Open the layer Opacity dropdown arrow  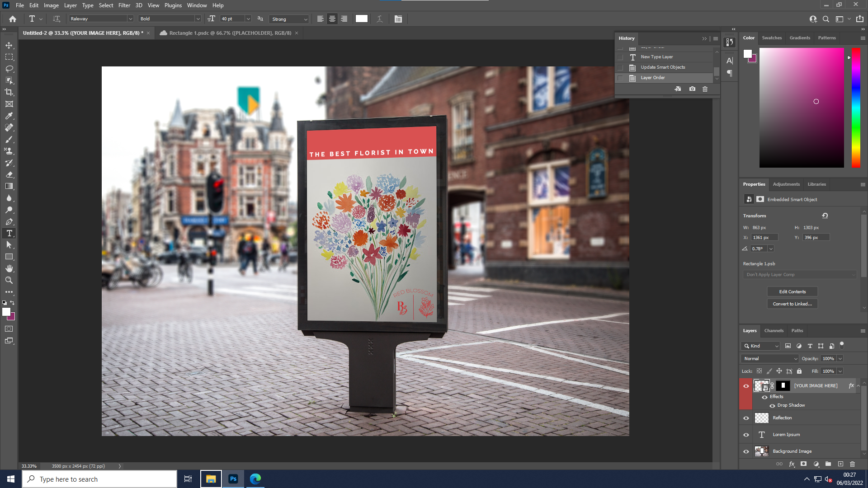pos(840,359)
